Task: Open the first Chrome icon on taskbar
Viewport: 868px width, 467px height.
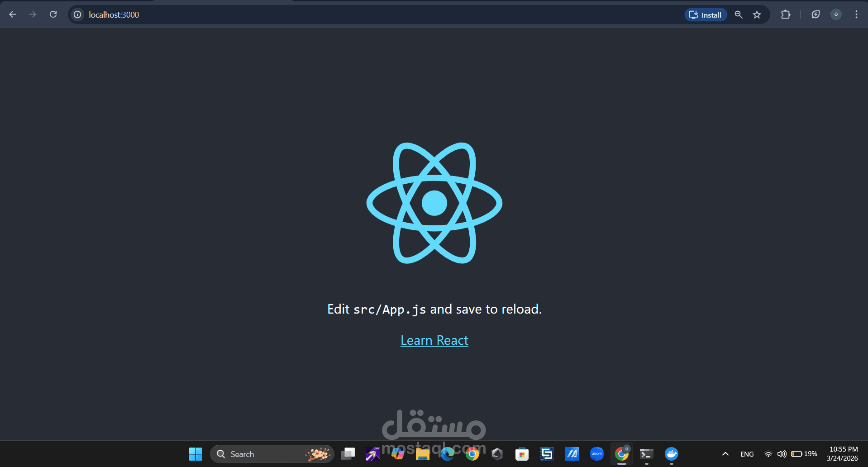Action: point(472,454)
